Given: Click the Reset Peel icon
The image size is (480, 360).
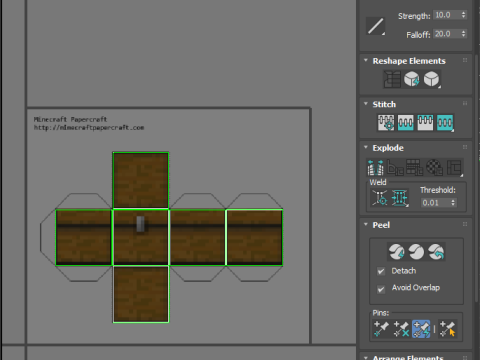Looking at the screenshot, I should tap(436, 252).
